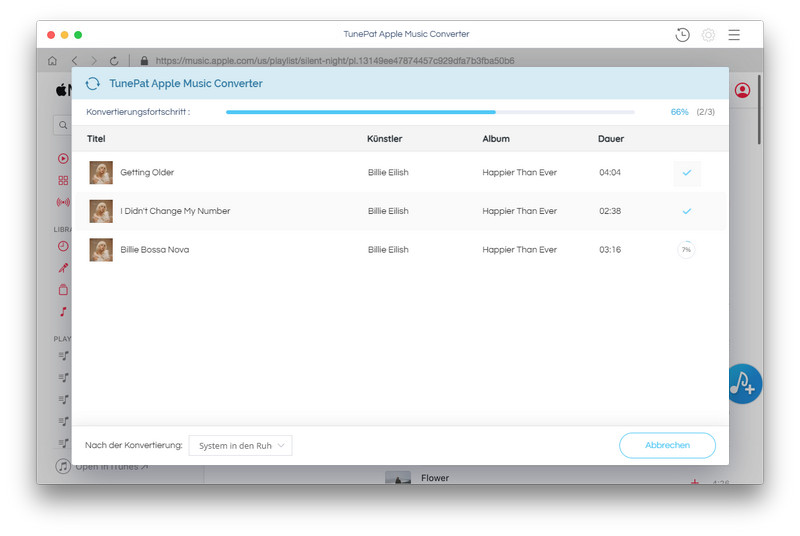Click Happier Than Ever in Billie Bossa Nova row
The image size is (800, 536).
click(x=519, y=250)
